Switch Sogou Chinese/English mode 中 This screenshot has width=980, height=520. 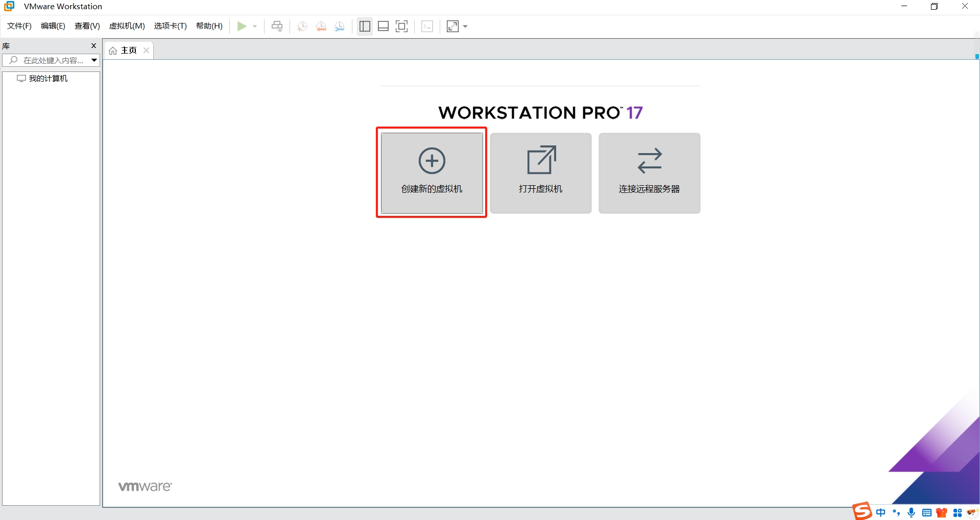point(881,512)
